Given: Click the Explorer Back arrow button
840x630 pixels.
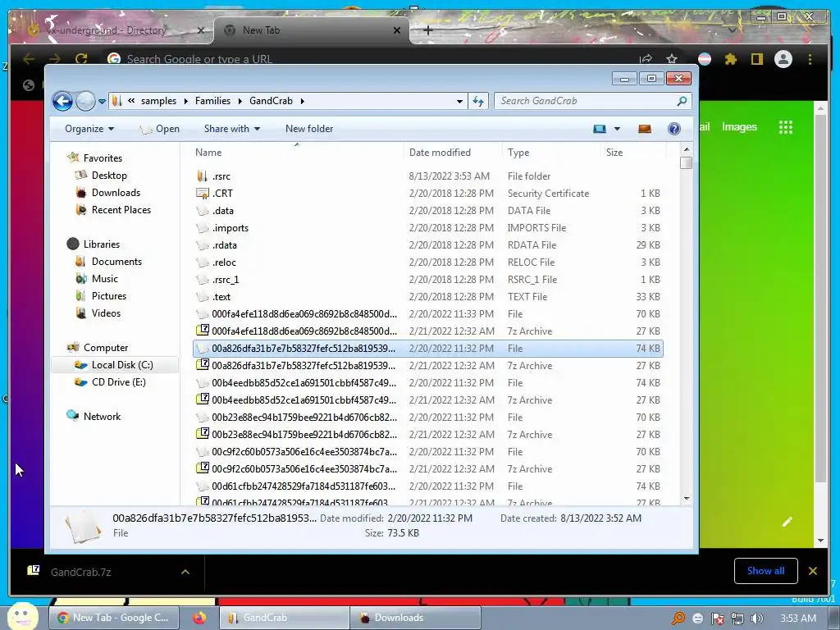Looking at the screenshot, I should point(62,101).
